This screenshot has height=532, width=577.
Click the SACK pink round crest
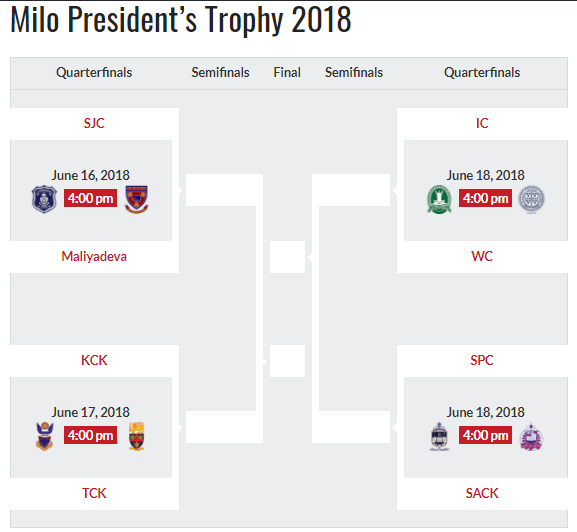click(x=531, y=436)
